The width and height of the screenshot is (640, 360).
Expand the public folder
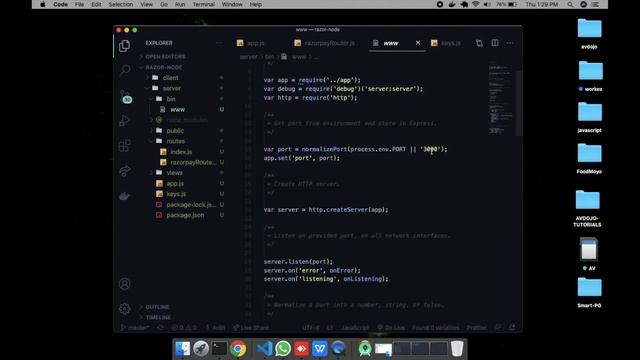click(x=175, y=131)
